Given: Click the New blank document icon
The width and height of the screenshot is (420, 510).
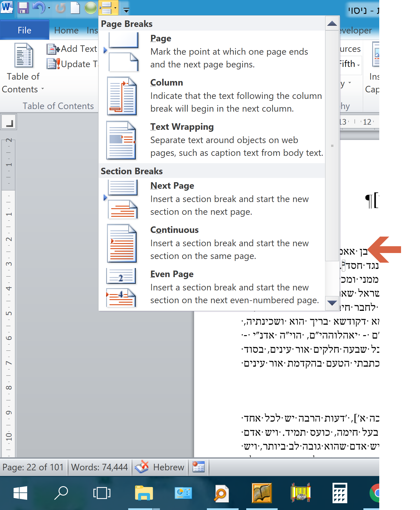Looking at the screenshot, I should pyautogui.click(x=75, y=8).
